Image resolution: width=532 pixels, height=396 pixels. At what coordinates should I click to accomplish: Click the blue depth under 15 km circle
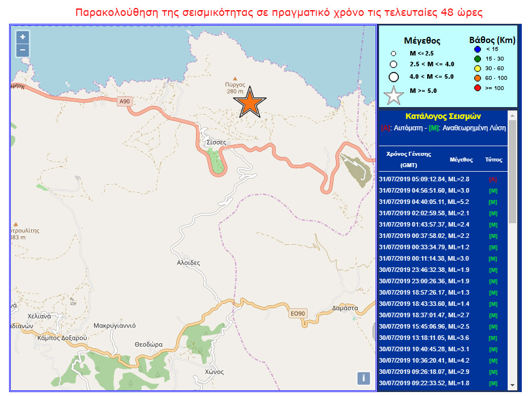point(477,49)
